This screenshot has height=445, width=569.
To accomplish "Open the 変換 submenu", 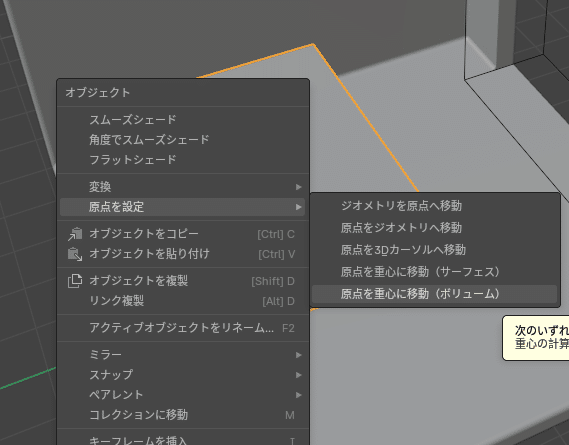I will click(x=183, y=187).
